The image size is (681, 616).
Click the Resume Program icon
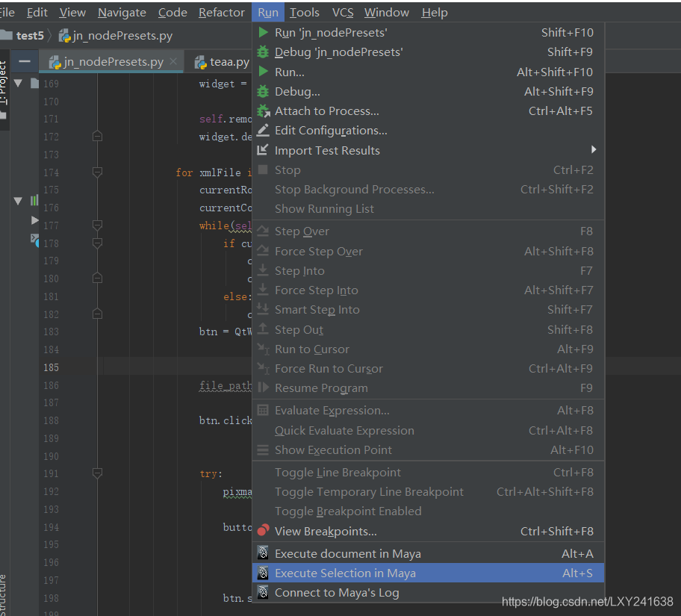pyautogui.click(x=263, y=387)
